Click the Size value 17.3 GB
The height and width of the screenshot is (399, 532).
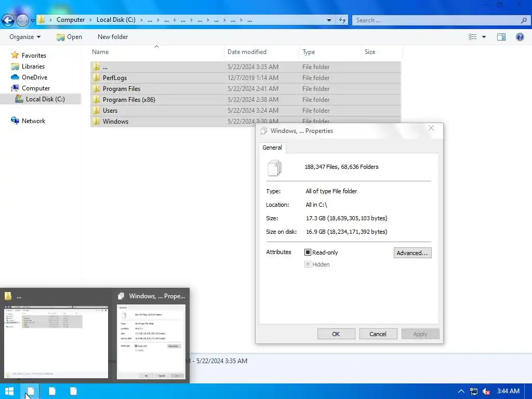pos(347,218)
